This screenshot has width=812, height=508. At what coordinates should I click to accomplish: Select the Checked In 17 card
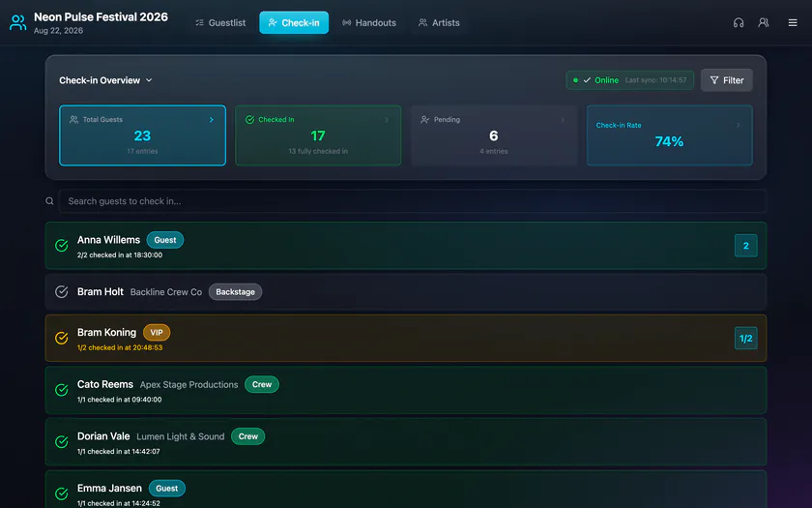click(318, 135)
